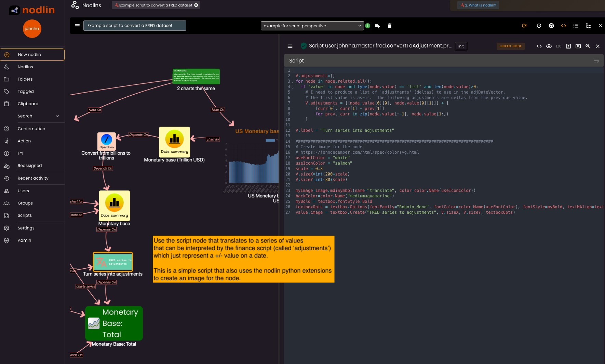Collapse fold arrow on script line 4

pos(293,87)
